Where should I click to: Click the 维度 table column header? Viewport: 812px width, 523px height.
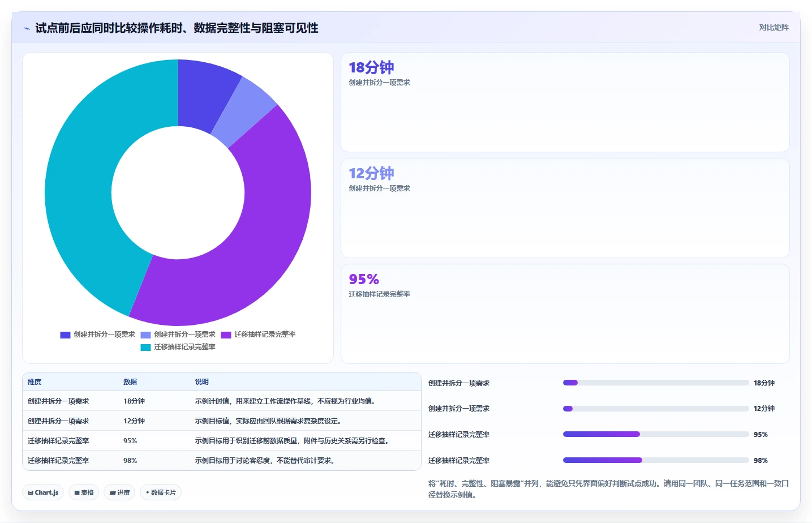click(x=35, y=382)
